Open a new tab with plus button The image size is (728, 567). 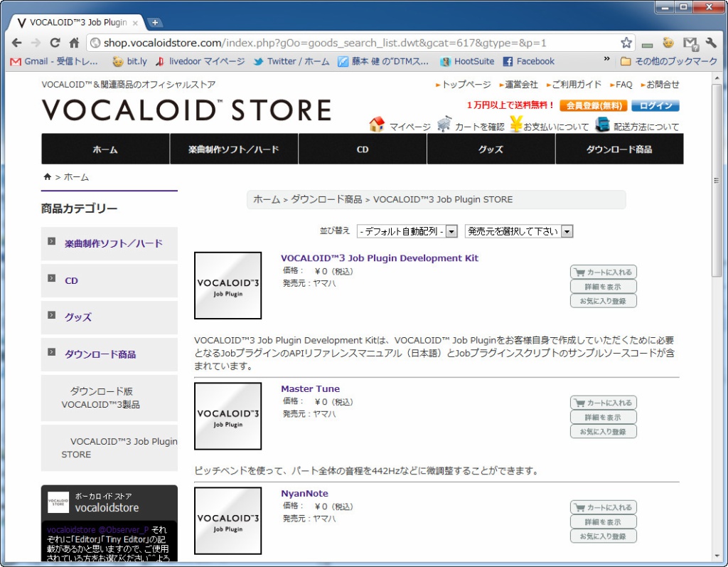(155, 22)
